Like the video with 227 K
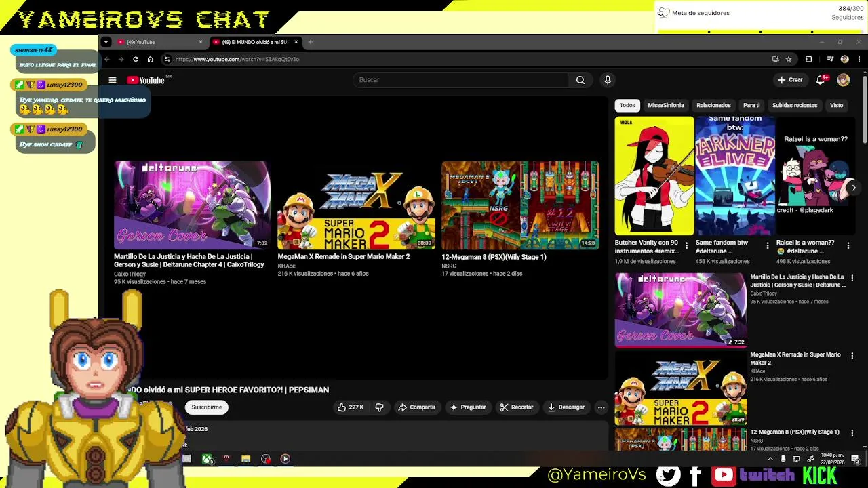The width and height of the screenshot is (868, 488). [351, 407]
